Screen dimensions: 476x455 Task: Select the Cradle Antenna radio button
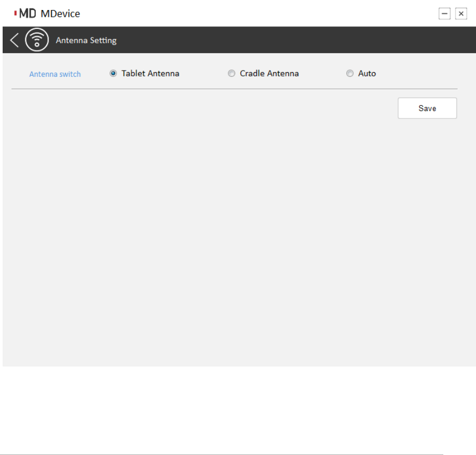[231, 73]
